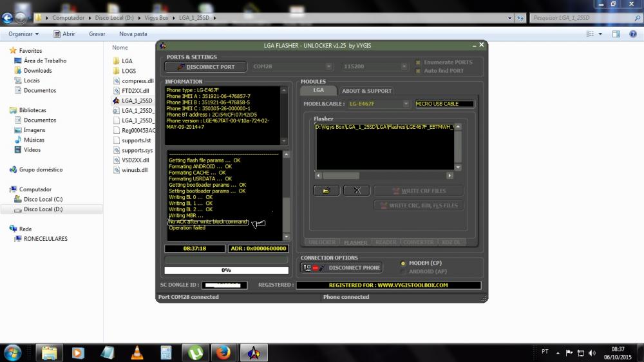This screenshot has height=362, width=644.
Task: Open Calculator from taskbar
Action: 166,352
